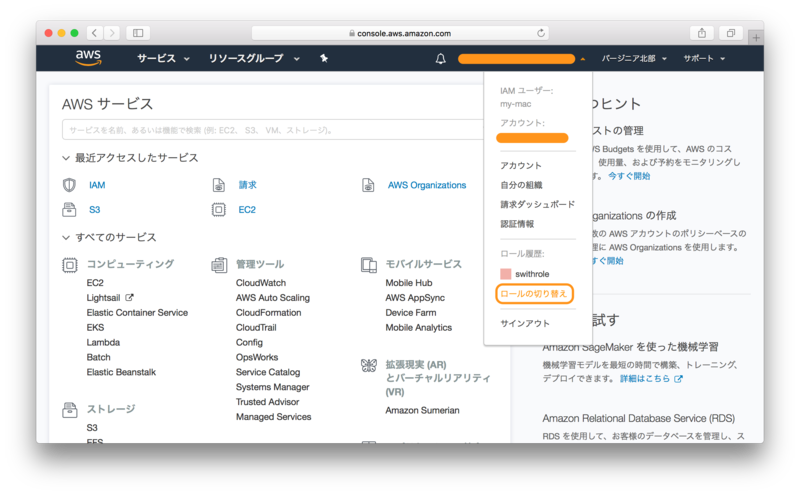The height and width of the screenshot is (495, 800).
Task: Click Safari forward navigation arrow
Action: click(x=112, y=33)
